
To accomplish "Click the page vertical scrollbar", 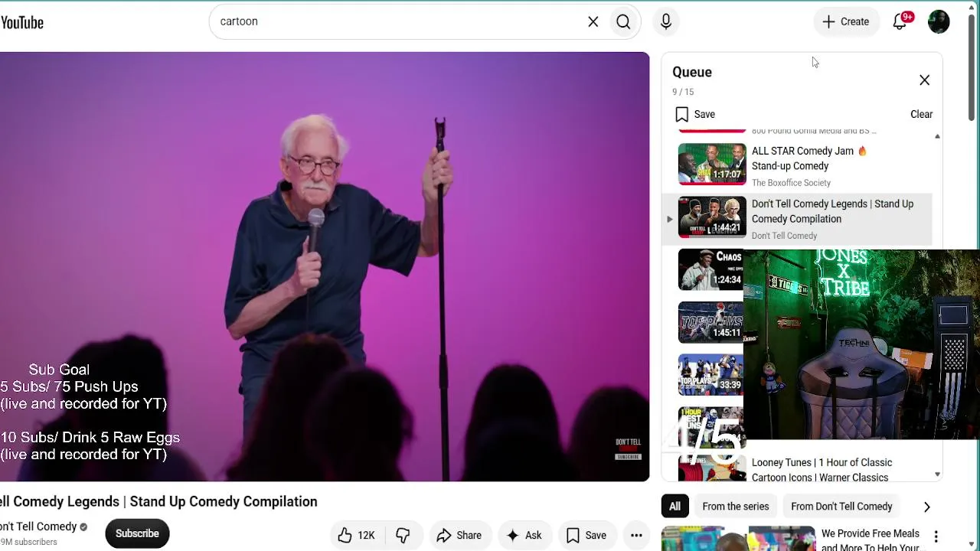I will click(972, 69).
